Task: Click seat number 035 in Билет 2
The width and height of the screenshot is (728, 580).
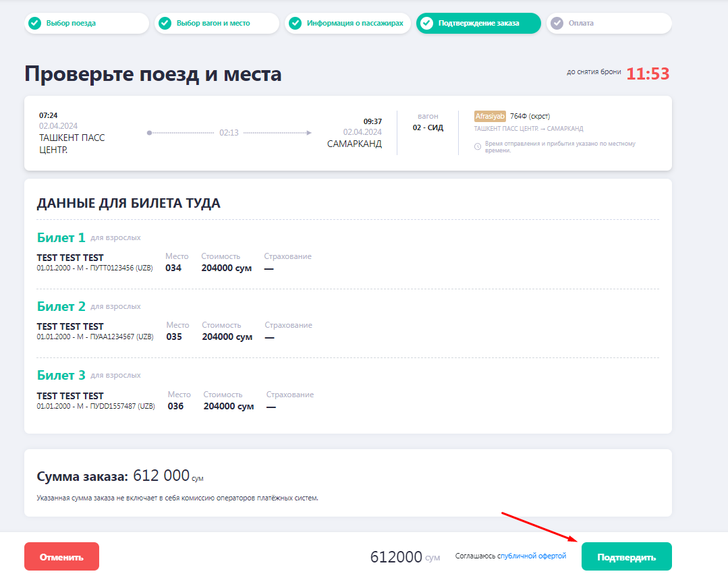Action: (x=174, y=337)
